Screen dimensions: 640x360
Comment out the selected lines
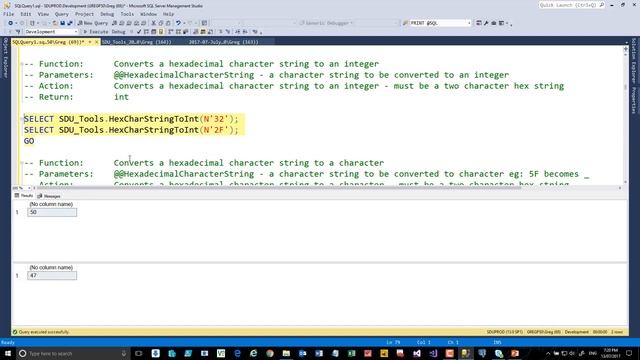click(x=221, y=31)
